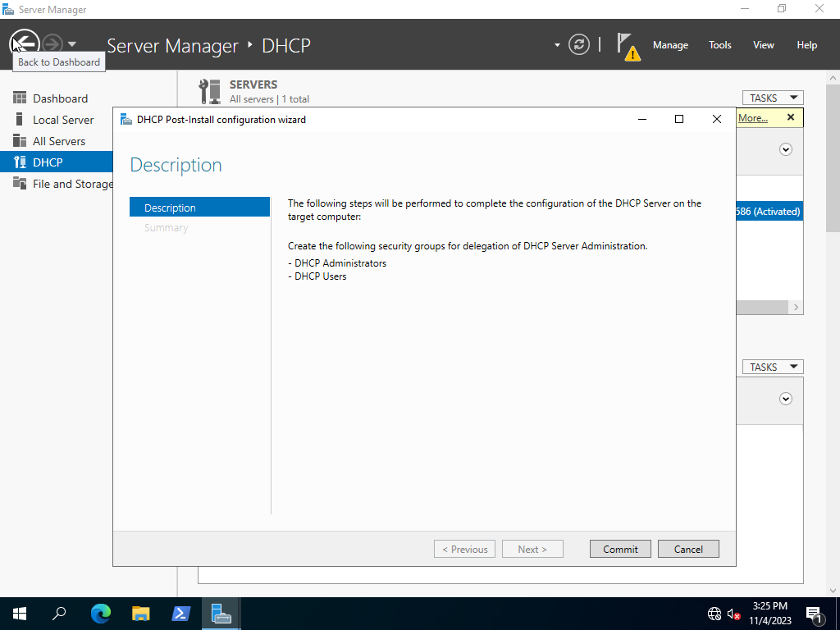Click the Local Server icon

pos(20,119)
